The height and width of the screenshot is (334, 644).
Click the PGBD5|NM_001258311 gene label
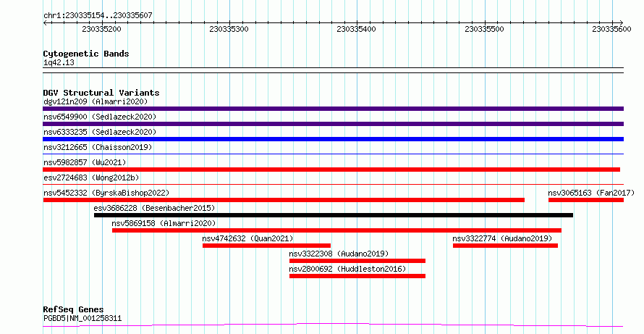click(x=82, y=318)
